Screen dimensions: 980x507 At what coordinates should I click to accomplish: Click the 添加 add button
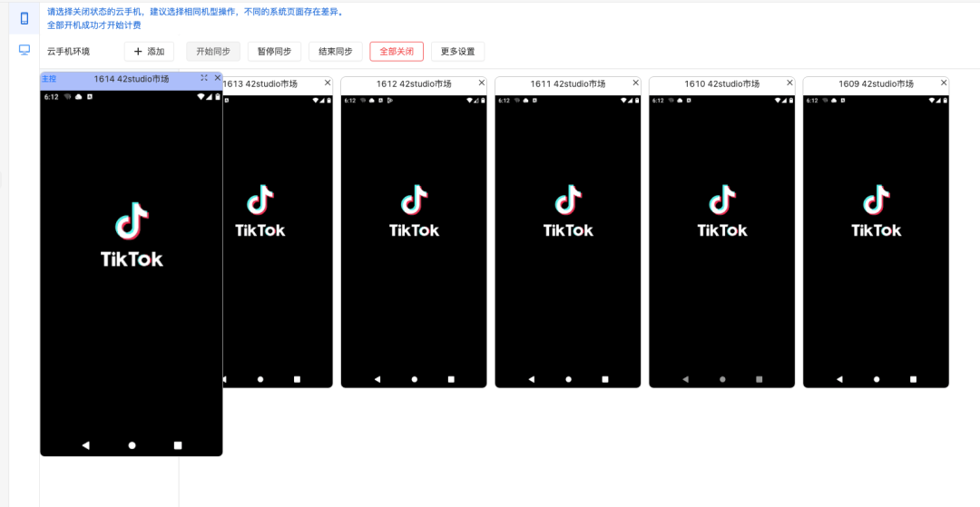149,52
